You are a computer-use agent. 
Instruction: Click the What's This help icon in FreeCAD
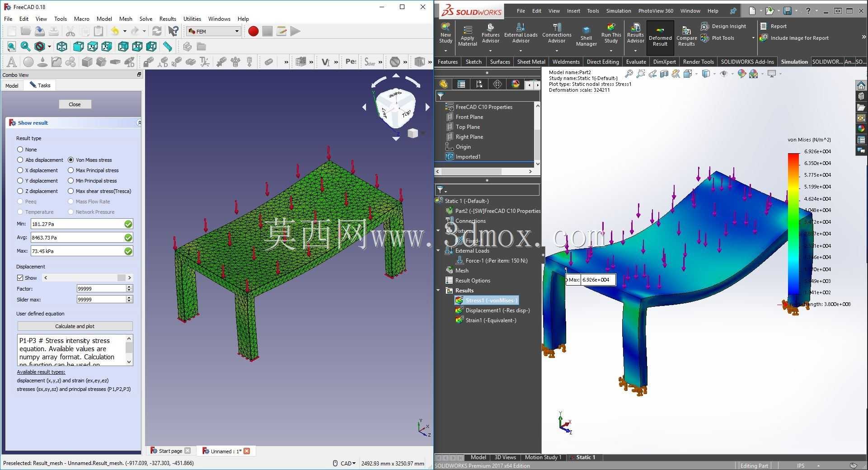173,31
